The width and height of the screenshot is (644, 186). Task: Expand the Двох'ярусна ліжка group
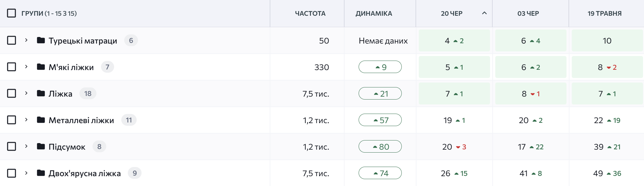[26, 173]
